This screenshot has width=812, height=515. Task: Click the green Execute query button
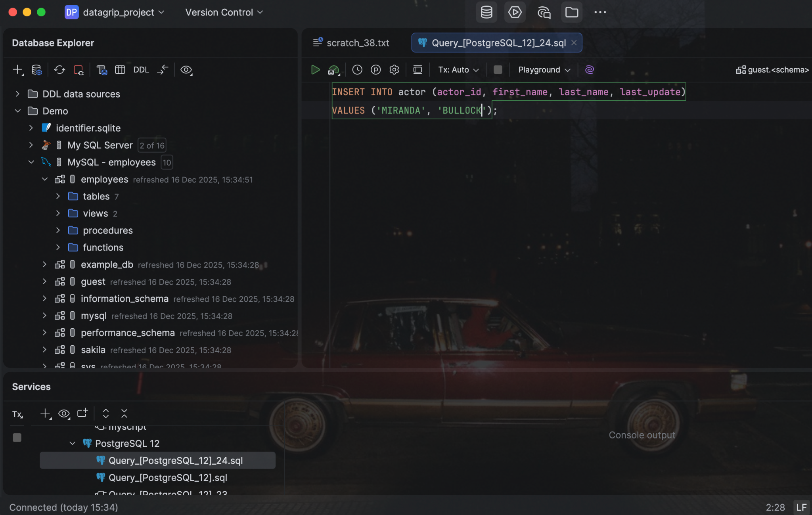(x=315, y=70)
